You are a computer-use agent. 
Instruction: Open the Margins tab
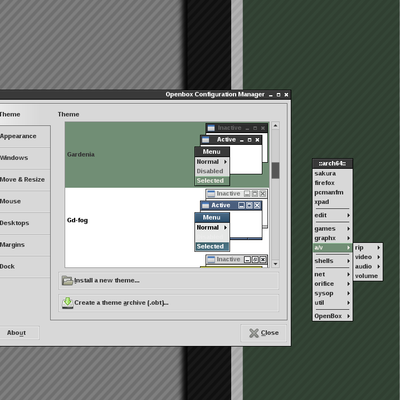click(25, 245)
